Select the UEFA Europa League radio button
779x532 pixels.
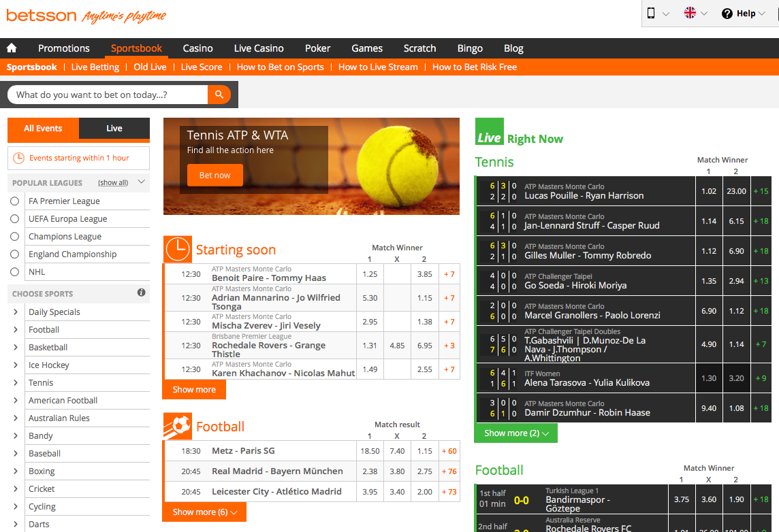tap(15, 219)
